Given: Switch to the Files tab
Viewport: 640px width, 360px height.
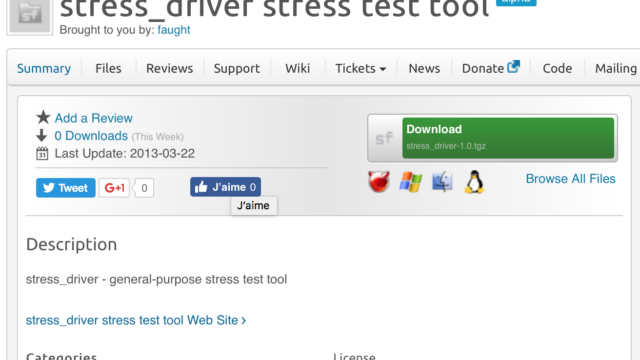Looking at the screenshot, I should tap(108, 68).
